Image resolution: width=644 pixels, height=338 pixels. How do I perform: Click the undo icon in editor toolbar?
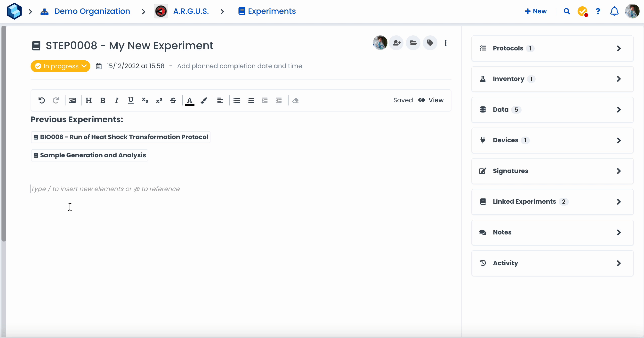41,100
